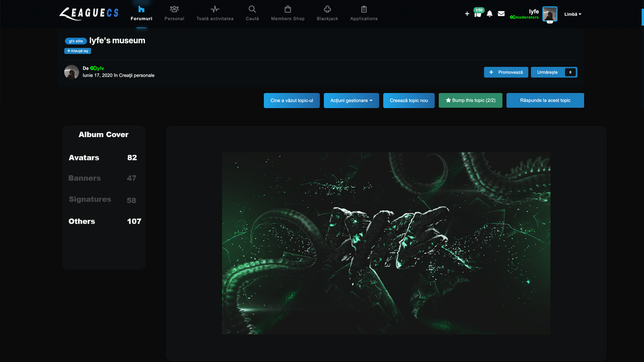Click the Album Cover heading

(104, 135)
